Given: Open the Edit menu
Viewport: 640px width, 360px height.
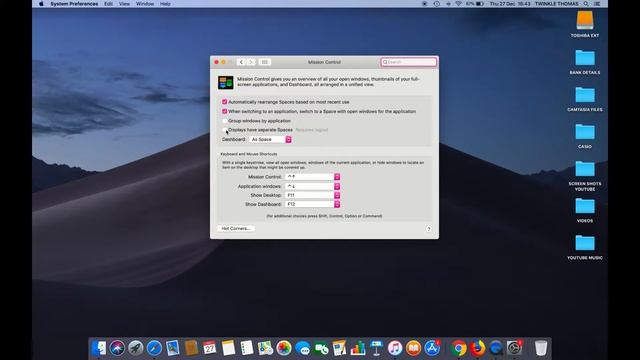Looking at the screenshot, I should click(x=109, y=4).
